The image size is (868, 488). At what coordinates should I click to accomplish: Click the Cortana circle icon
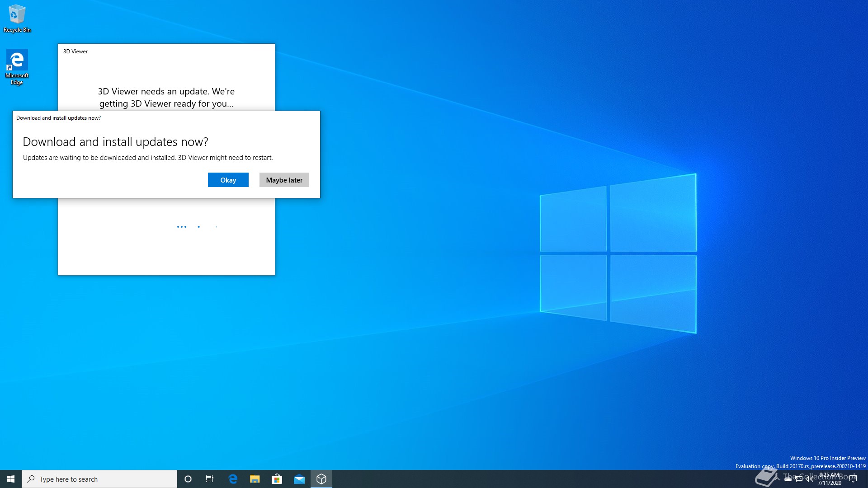188,479
